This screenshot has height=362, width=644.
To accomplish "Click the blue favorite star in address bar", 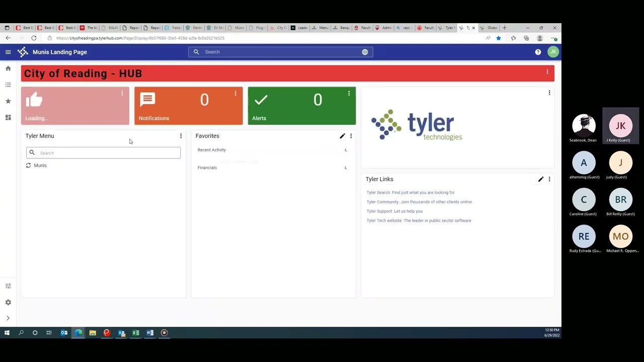I will click(499, 38).
